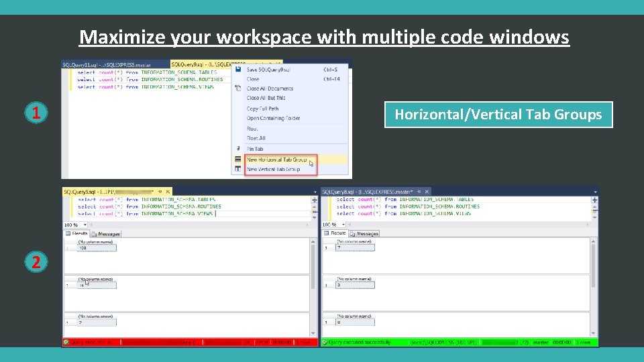Open Messages tab in the right query pane

click(x=364, y=233)
